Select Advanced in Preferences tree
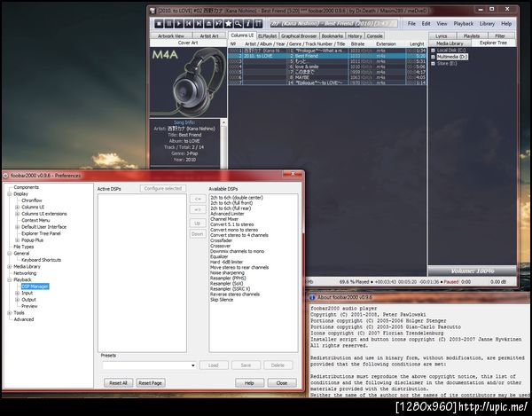This screenshot has width=532, height=416. click(x=24, y=319)
